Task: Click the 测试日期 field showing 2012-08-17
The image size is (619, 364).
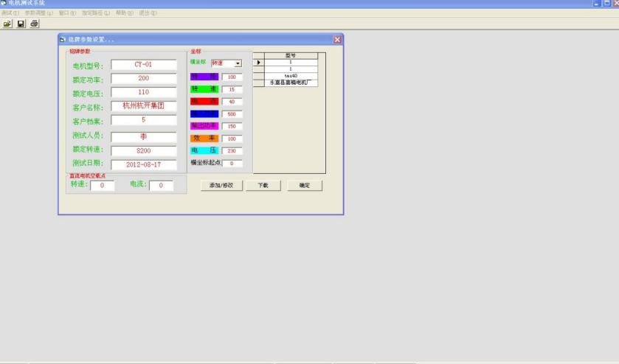Action: tap(144, 164)
